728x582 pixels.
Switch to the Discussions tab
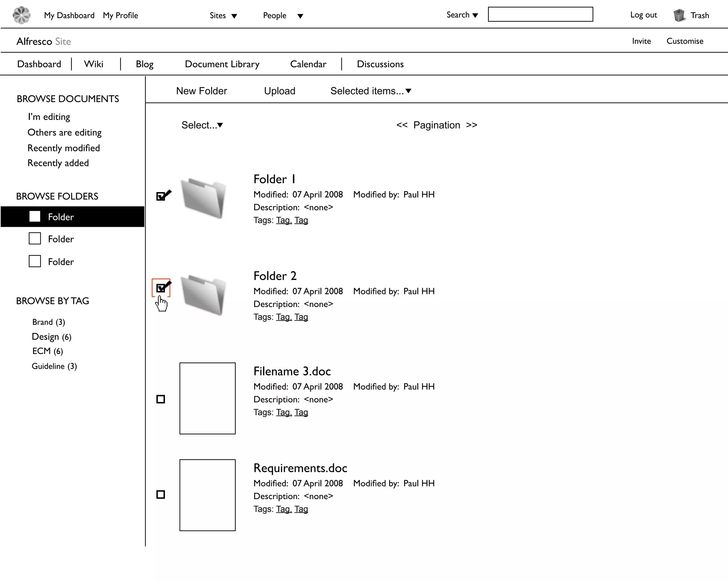point(380,64)
